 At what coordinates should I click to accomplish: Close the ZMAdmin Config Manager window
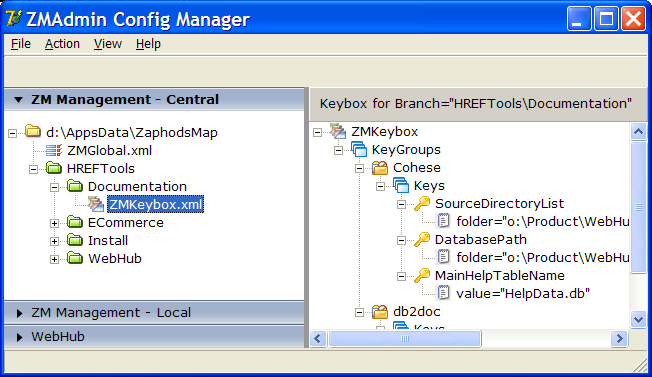(x=633, y=19)
